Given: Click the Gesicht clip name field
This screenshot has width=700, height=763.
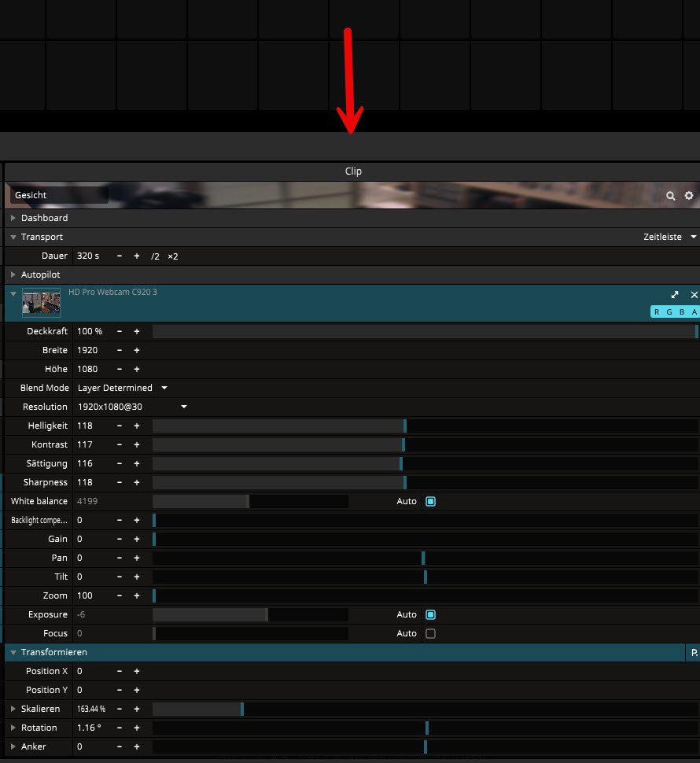Looking at the screenshot, I should click(x=59, y=195).
